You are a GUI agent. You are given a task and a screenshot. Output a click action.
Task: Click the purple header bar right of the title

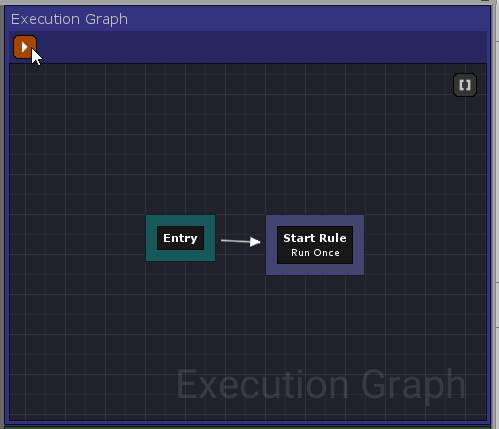(307, 19)
